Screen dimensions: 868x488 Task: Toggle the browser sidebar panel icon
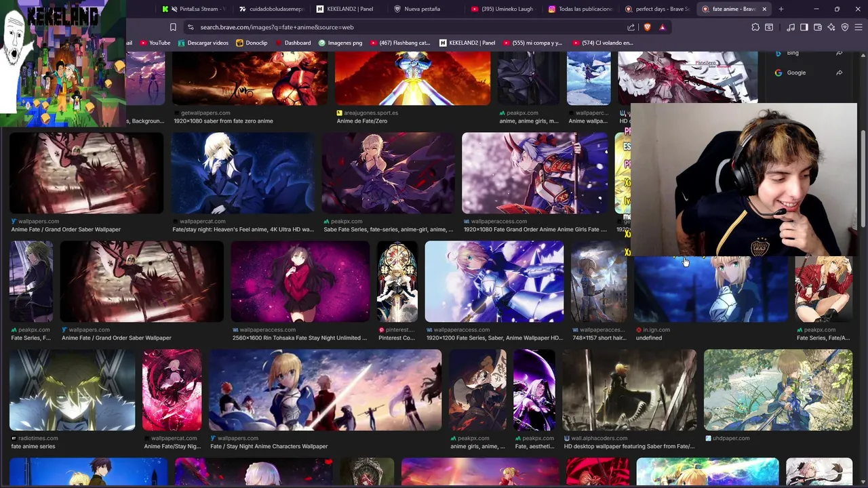coord(804,27)
